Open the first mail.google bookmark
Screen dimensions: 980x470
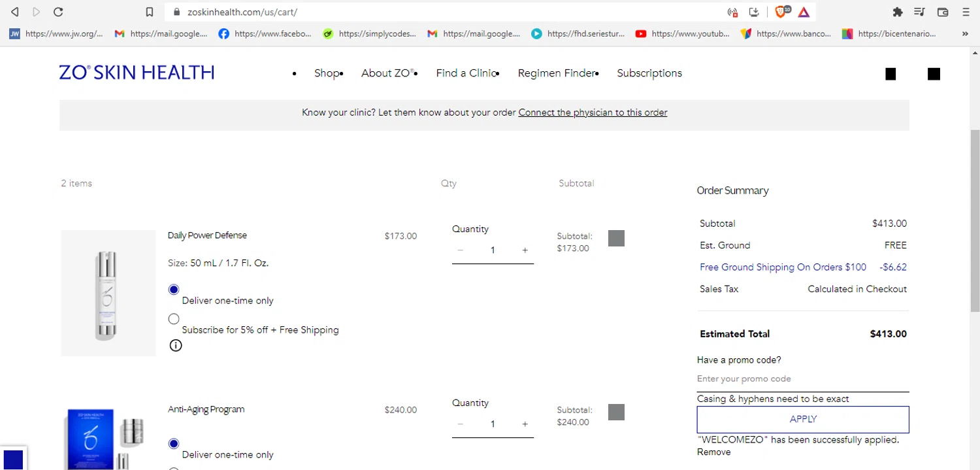tap(161, 34)
